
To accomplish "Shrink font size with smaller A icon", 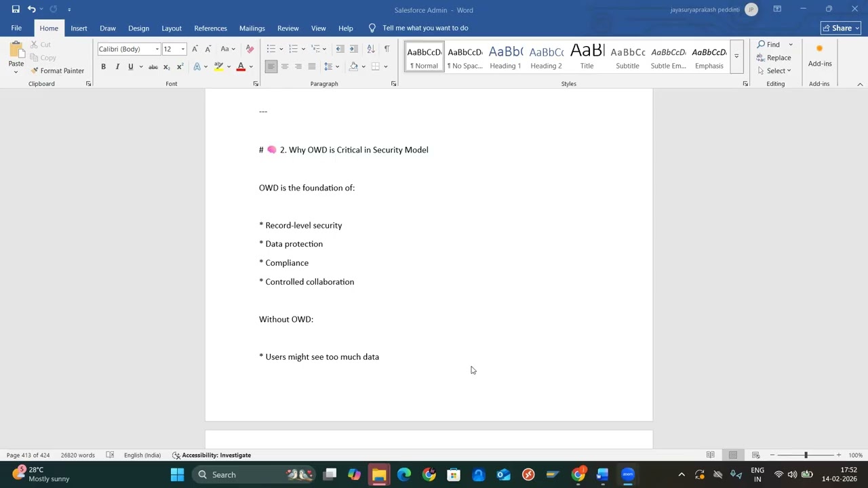I will click(208, 49).
